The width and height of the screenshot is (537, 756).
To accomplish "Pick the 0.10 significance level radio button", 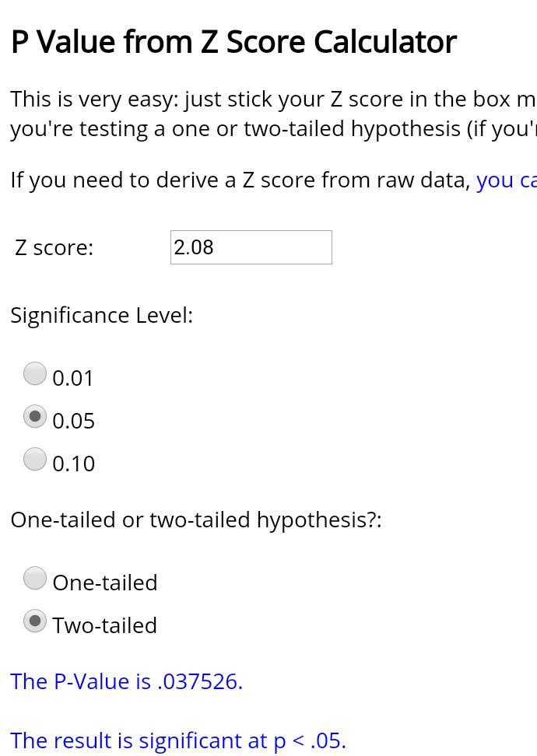I will click(x=35, y=460).
